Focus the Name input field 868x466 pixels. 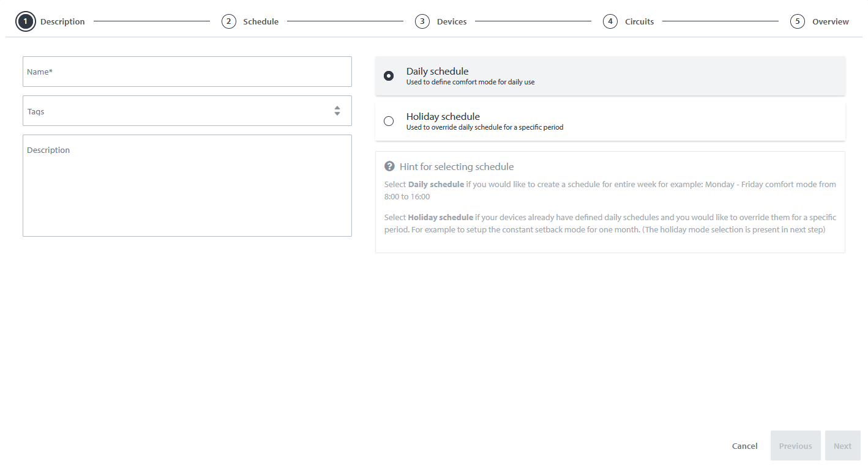pos(187,72)
